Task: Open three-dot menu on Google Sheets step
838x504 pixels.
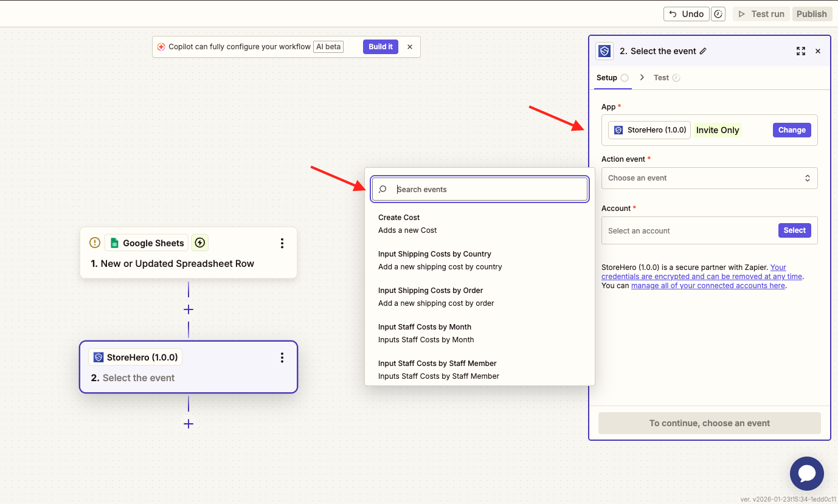Action: tap(282, 243)
